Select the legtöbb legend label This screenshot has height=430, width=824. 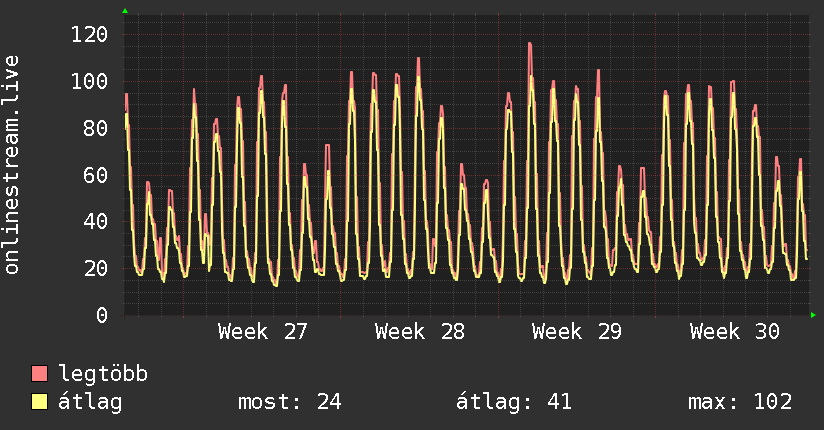(103, 374)
